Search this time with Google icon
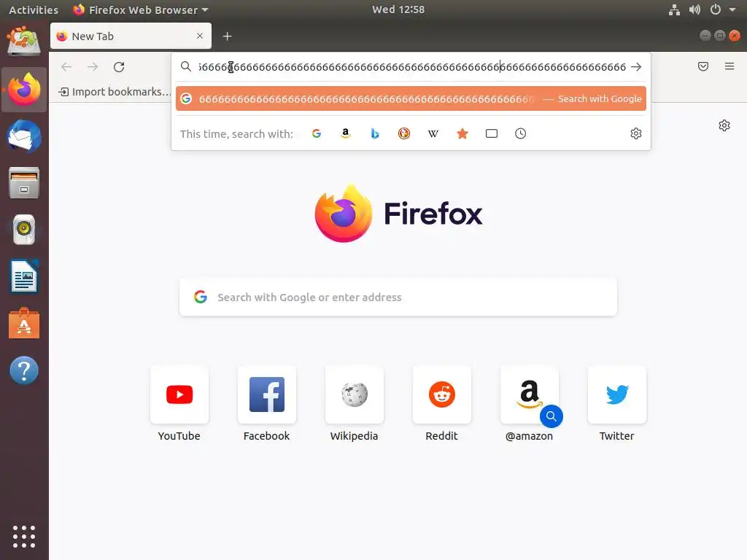Image resolution: width=747 pixels, height=560 pixels. [x=317, y=134]
